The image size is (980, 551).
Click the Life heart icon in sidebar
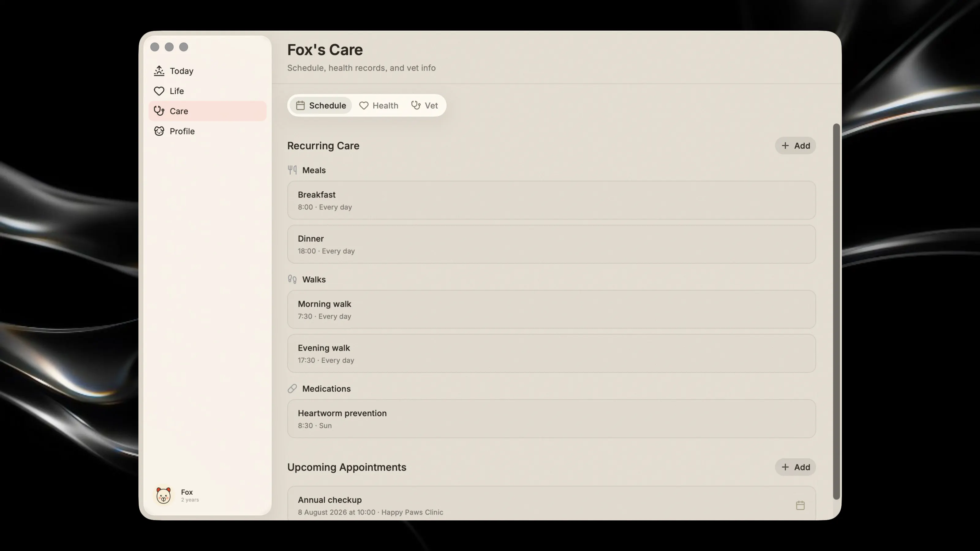[159, 91]
